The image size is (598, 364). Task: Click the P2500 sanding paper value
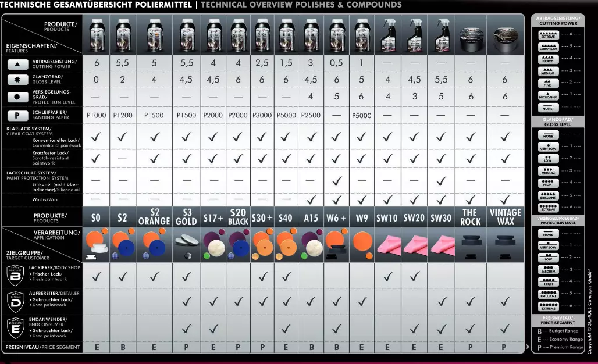click(311, 115)
